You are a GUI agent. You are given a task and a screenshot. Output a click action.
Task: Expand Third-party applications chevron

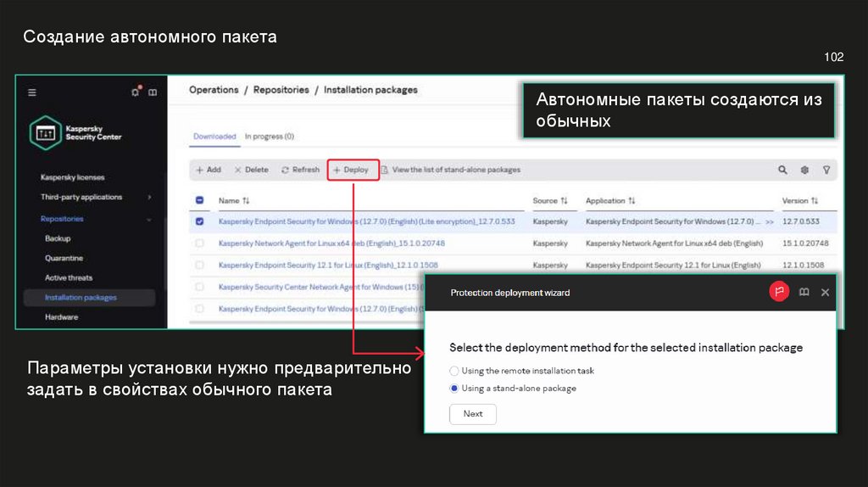click(149, 197)
